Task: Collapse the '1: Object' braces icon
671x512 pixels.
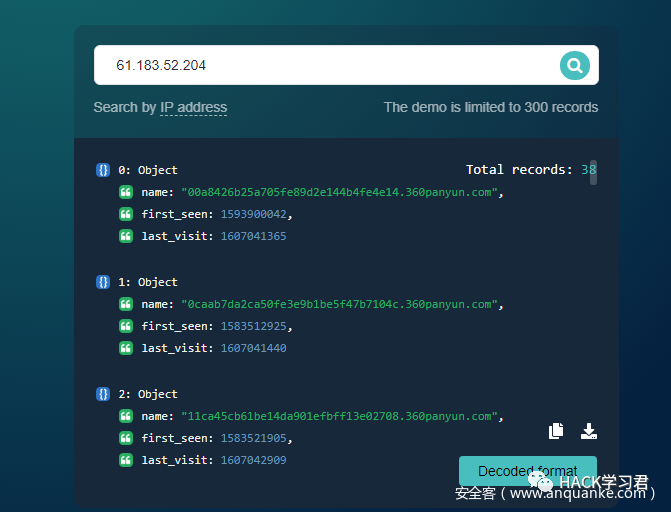Action: (103, 282)
